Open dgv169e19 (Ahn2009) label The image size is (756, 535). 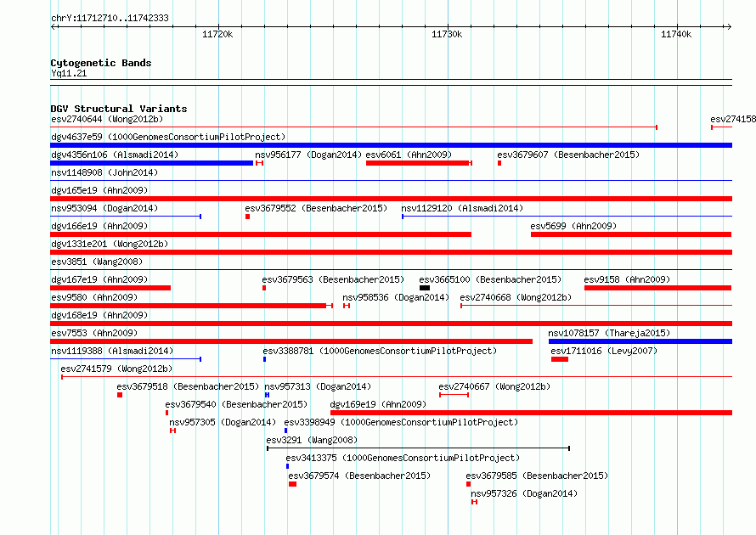[379, 404]
